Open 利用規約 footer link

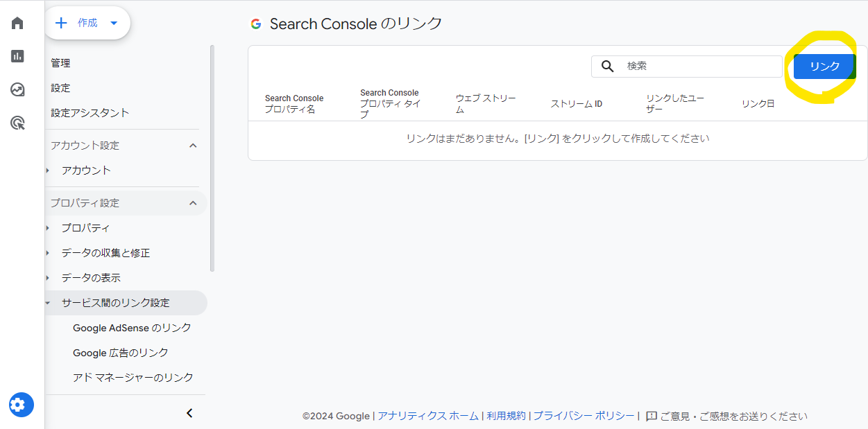(506, 417)
